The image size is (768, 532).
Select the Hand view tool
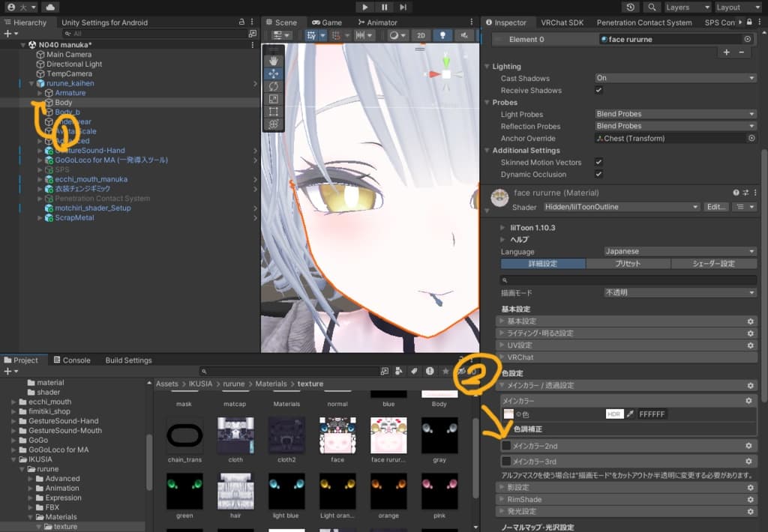273,61
